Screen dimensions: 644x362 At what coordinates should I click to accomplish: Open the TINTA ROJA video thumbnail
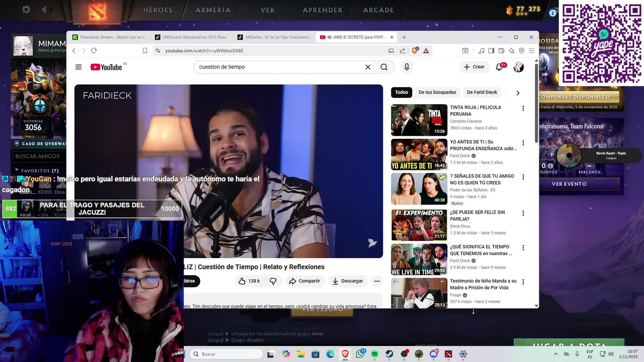click(x=419, y=120)
